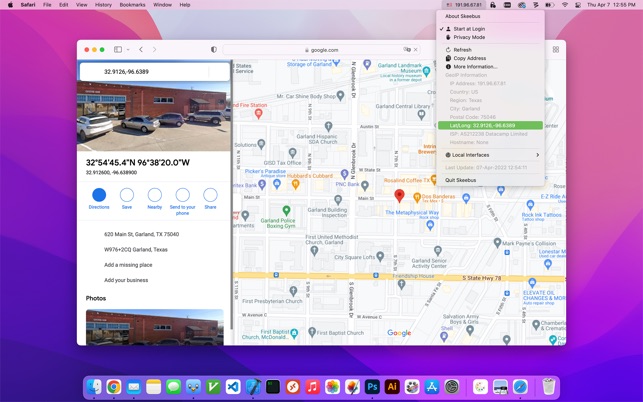Open App Store from the dock
The height and width of the screenshot is (402, 643).
[432, 387]
